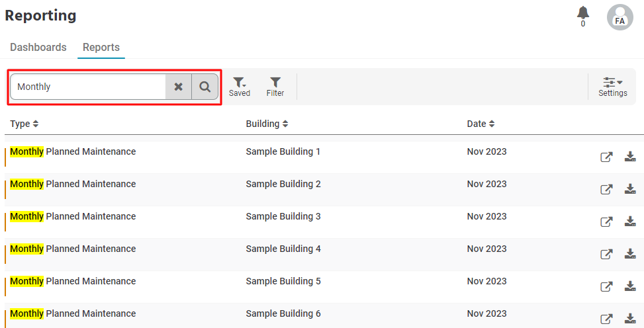The height and width of the screenshot is (328, 644).
Task: Open the notifications bell
Action: (x=583, y=17)
